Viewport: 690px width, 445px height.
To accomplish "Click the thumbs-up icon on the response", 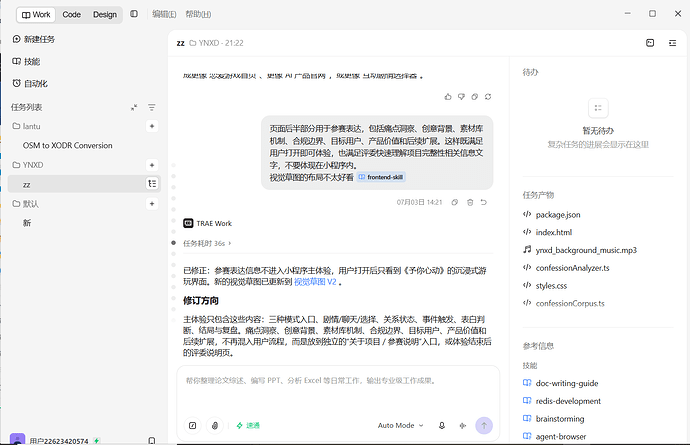I will (448, 96).
